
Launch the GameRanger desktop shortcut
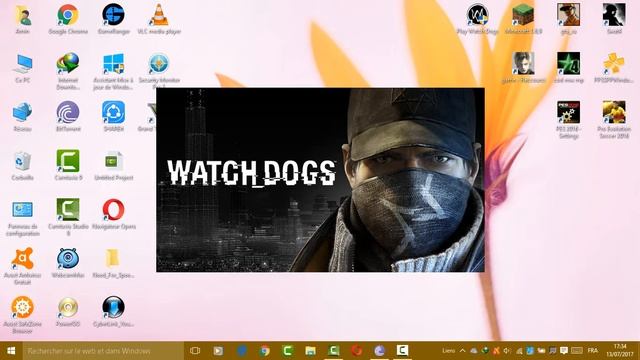point(113,19)
